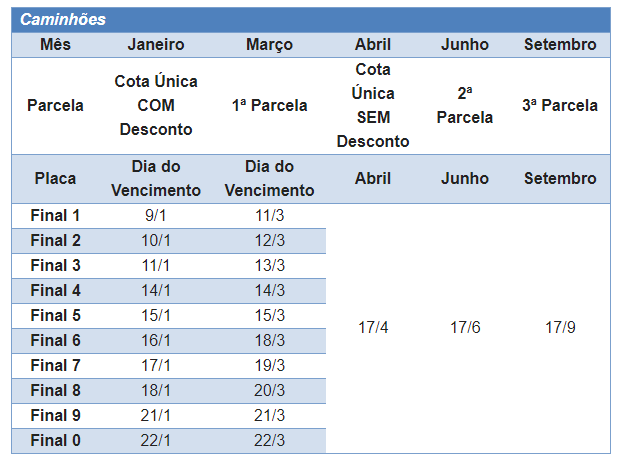Select the Cota Única COM Desconto cell

(156, 105)
